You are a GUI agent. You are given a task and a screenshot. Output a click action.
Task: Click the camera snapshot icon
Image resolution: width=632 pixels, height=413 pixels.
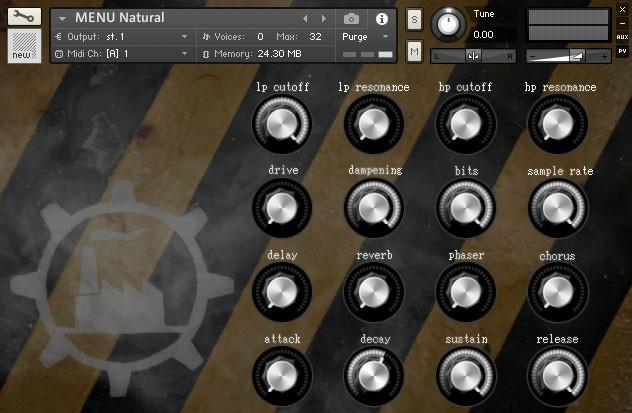[x=351, y=18]
